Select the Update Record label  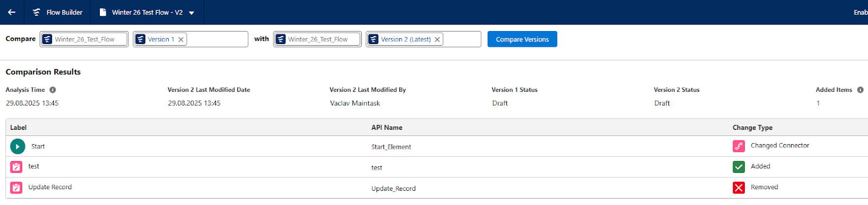point(50,187)
